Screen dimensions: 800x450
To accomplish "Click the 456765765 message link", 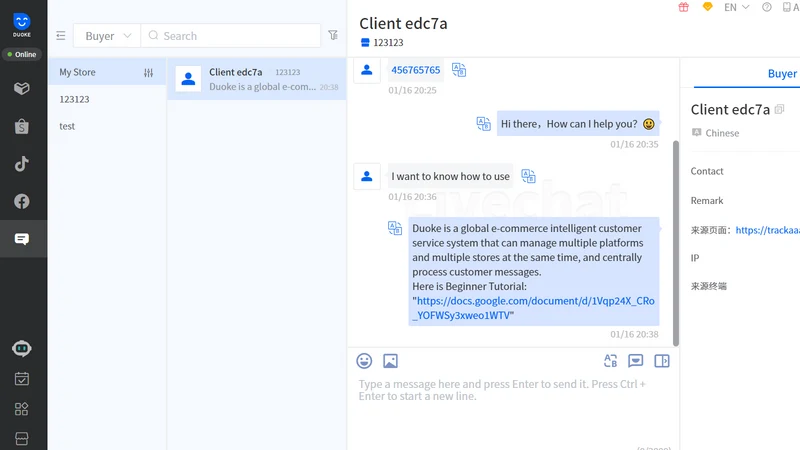I will [x=415, y=70].
